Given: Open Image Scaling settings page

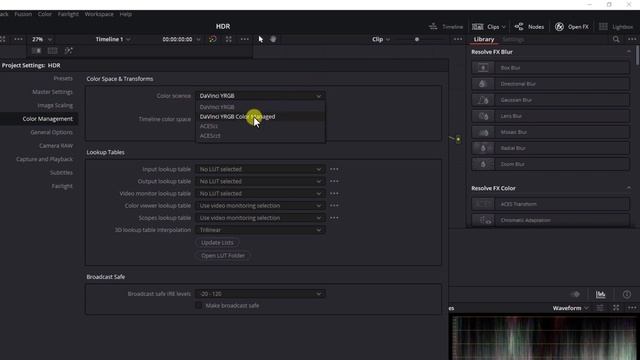Looking at the screenshot, I should pyautogui.click(x=55, y=105).
